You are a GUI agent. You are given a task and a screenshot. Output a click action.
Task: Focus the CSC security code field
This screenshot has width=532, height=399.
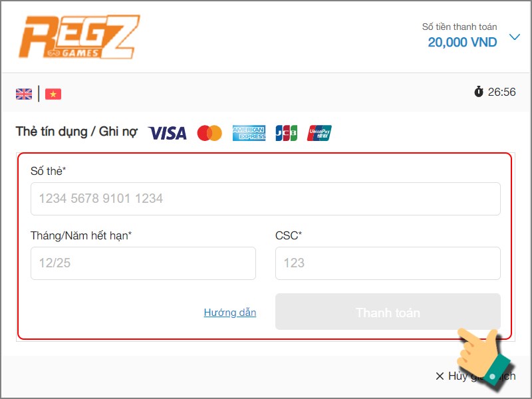[x=388, y=263]
